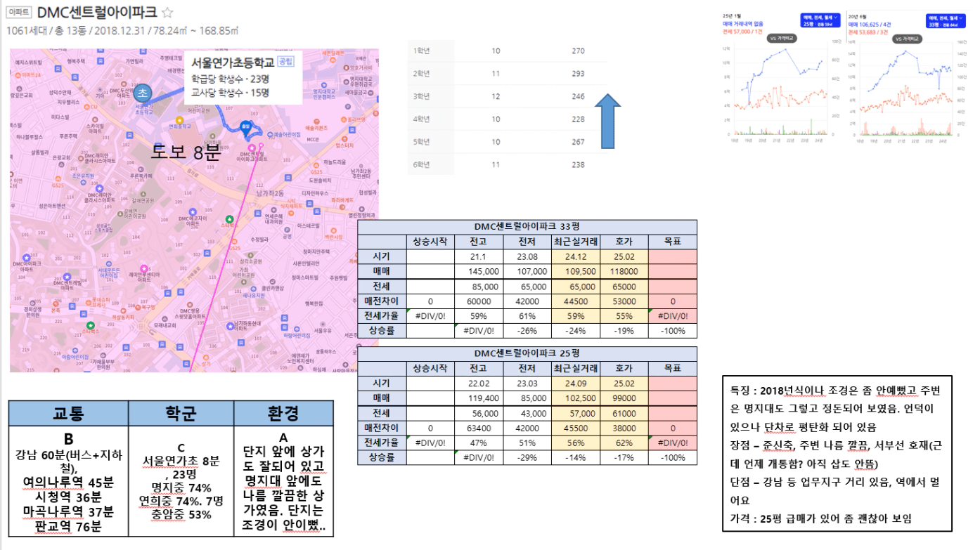The height and width of the screenshot is (550, 980).
Task: Click the 119,400 cell in 25평 table
Action: (479, 398)
